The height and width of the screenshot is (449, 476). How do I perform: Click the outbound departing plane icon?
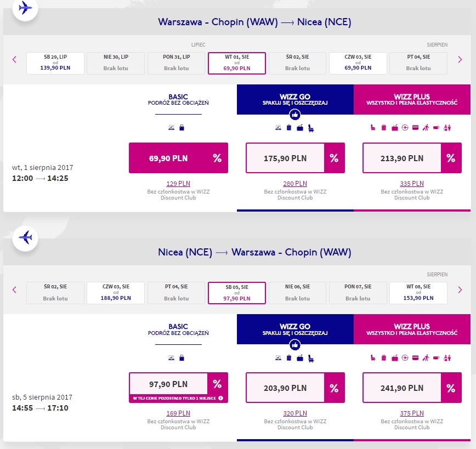tap(25, 8)
